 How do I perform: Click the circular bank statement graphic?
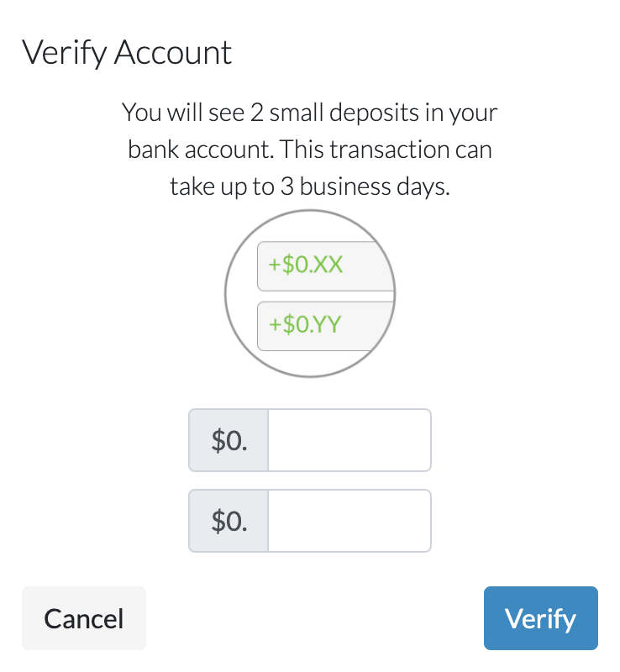310,294
